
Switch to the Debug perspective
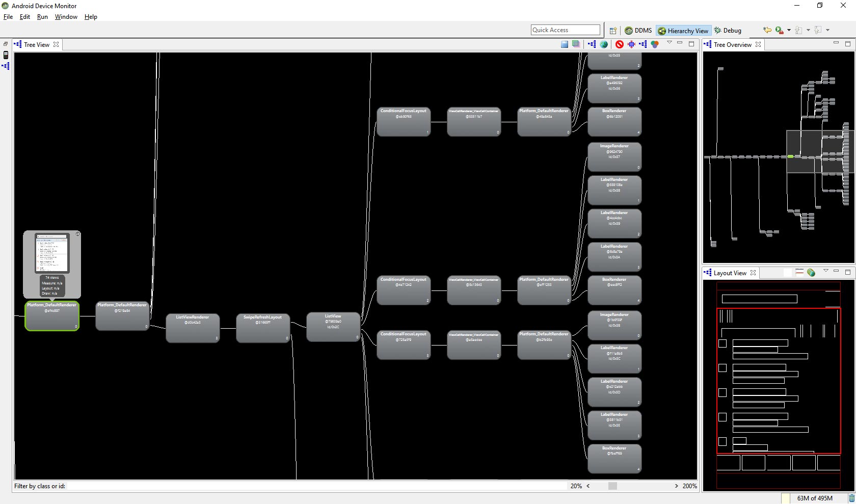click(x=728, y=31)
